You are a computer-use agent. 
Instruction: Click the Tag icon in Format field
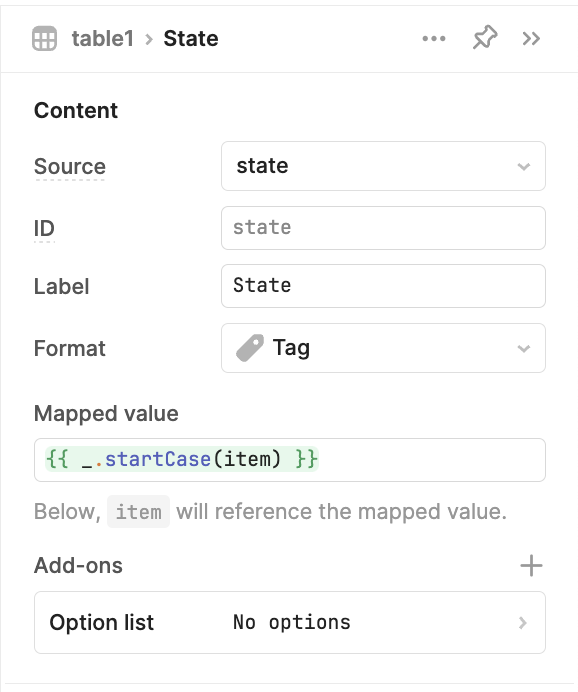coord(250,348)
